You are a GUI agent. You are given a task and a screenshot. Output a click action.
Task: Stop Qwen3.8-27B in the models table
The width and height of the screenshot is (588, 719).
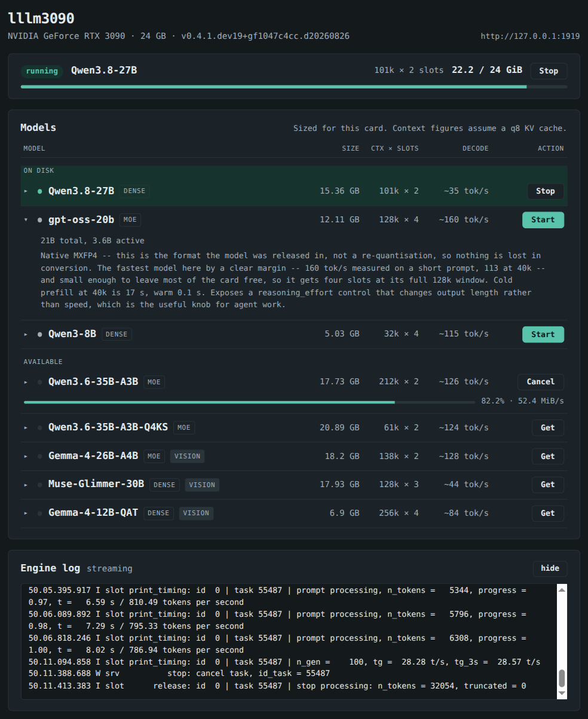coord(545,191)
